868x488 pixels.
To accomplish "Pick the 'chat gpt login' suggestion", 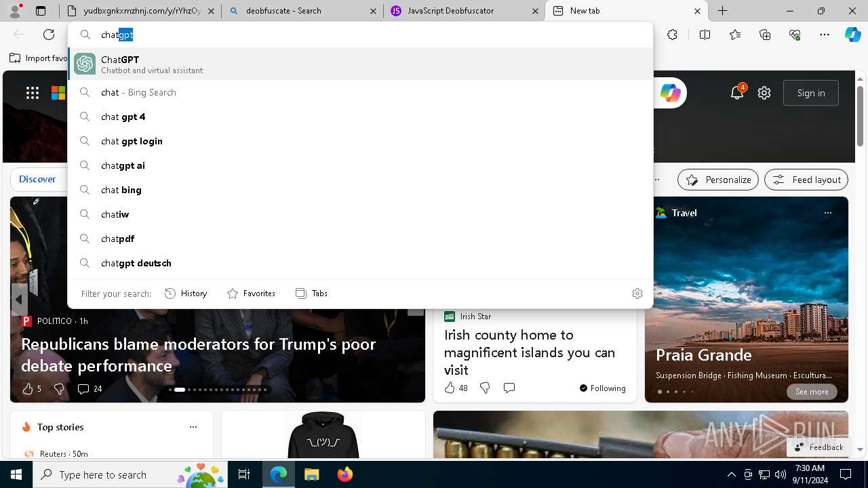I will (x=360, y=141).
